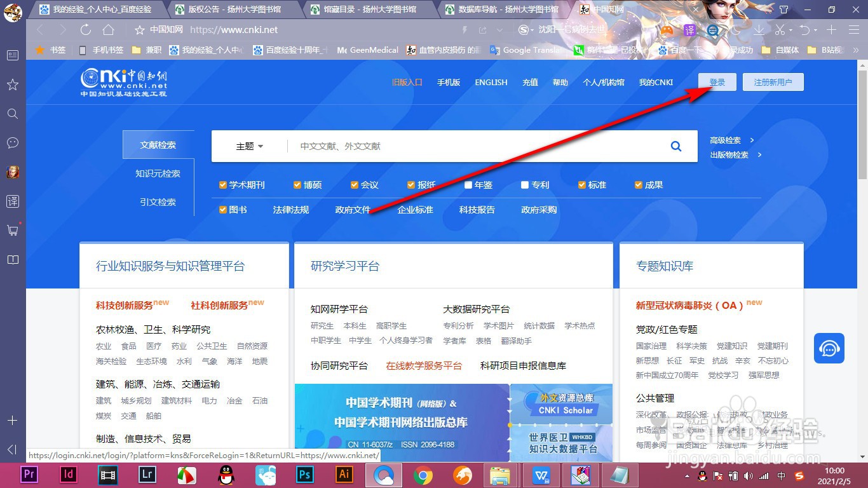
Task: Click the CNKI Scholar 外文资源总库 banner
Action: click(x=562, y=404)
